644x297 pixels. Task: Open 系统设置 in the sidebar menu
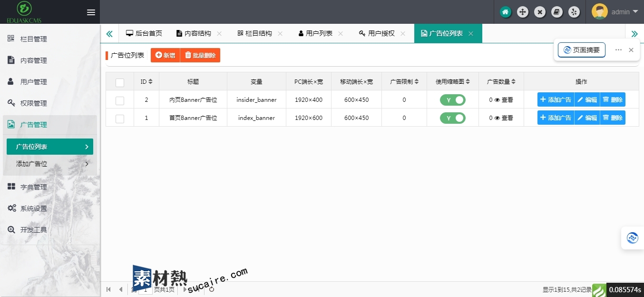33,208
